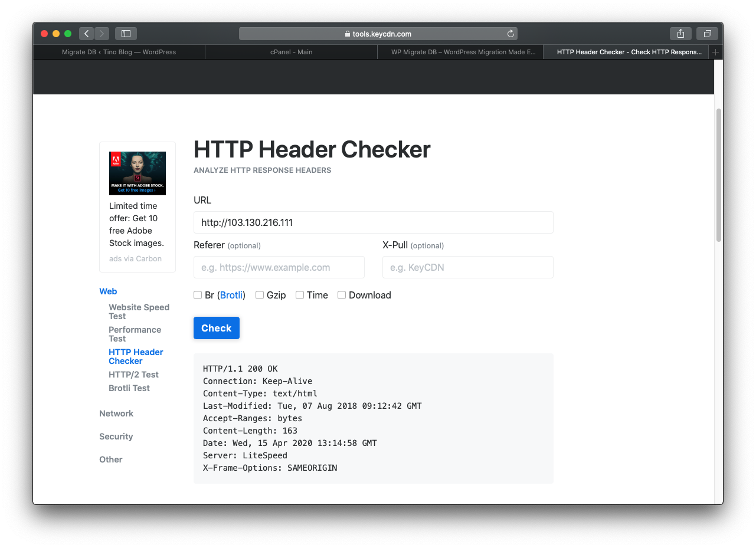Click the 'ANALYZE HTTP RESPONSE HEADERS' subtitle
The height and width of the screenshot is (548, 756).
point(263,170)
